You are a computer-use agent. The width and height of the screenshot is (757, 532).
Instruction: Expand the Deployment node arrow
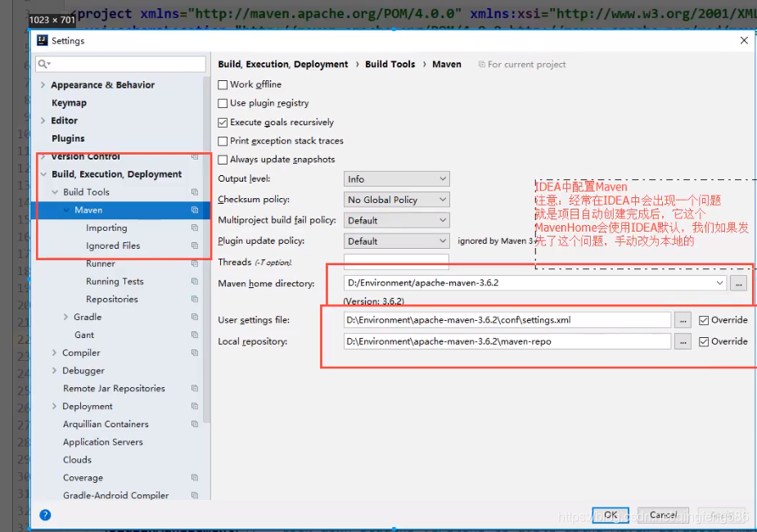point(54,407)
